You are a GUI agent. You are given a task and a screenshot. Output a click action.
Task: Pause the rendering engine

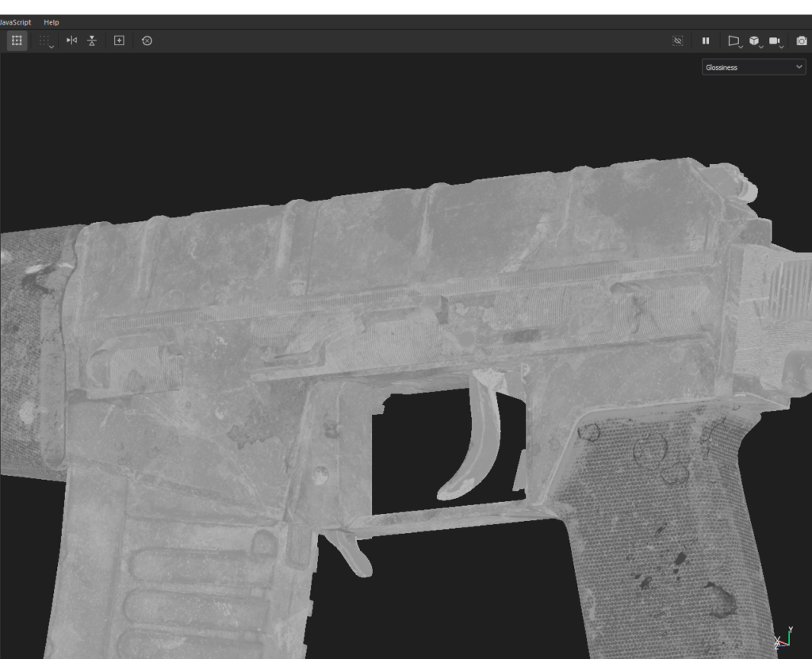point(706,40)
